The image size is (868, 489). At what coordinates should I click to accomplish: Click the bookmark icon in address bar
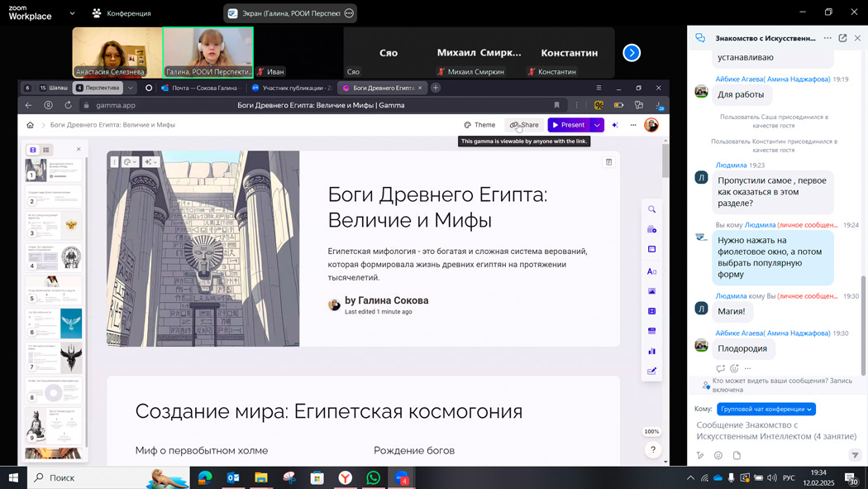point(557,105)
